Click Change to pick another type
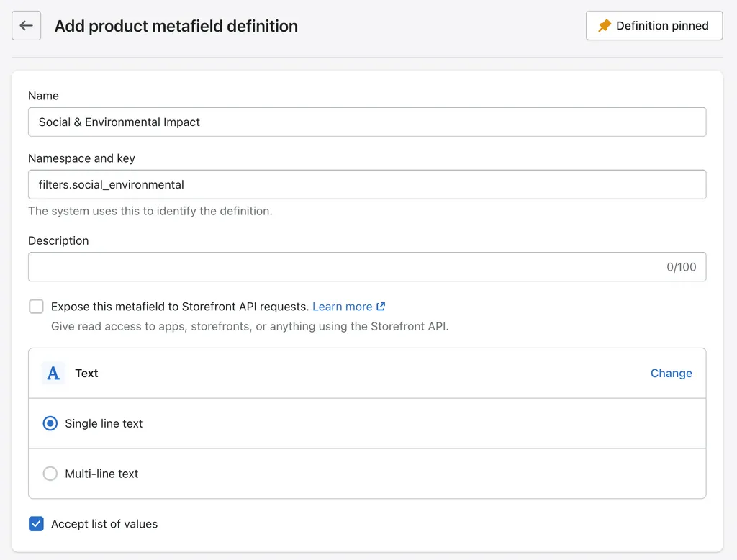Image resolution: width=737 pixels, height=560 pixels. coord(671,374)
